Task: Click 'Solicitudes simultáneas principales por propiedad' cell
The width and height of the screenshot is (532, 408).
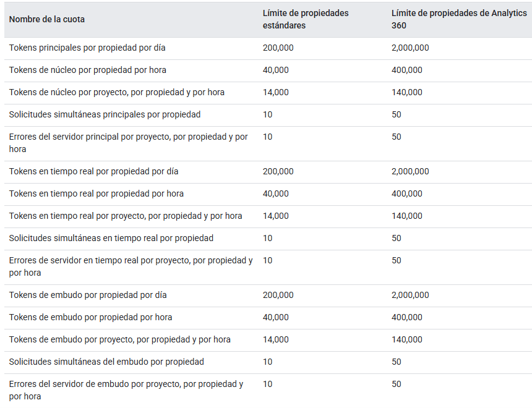Action: tap(105, 114)
